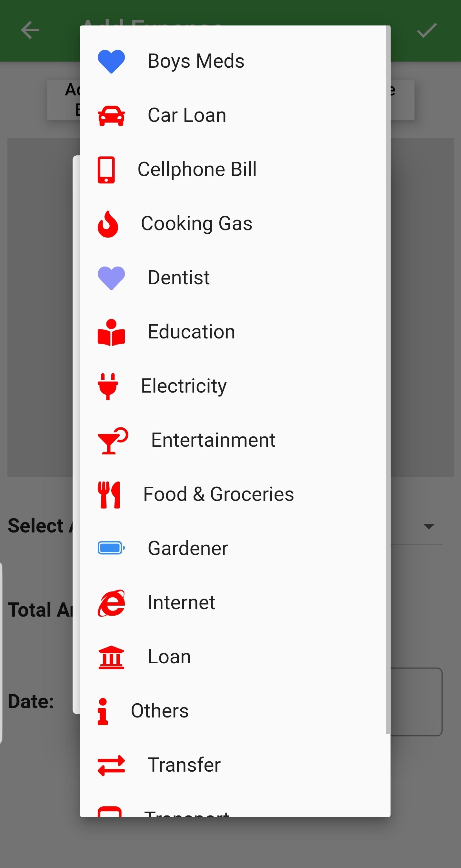This screenshot has height=868, width=461.
Task: Choose Gardener from the category list
Action: (x=187, y=549)
